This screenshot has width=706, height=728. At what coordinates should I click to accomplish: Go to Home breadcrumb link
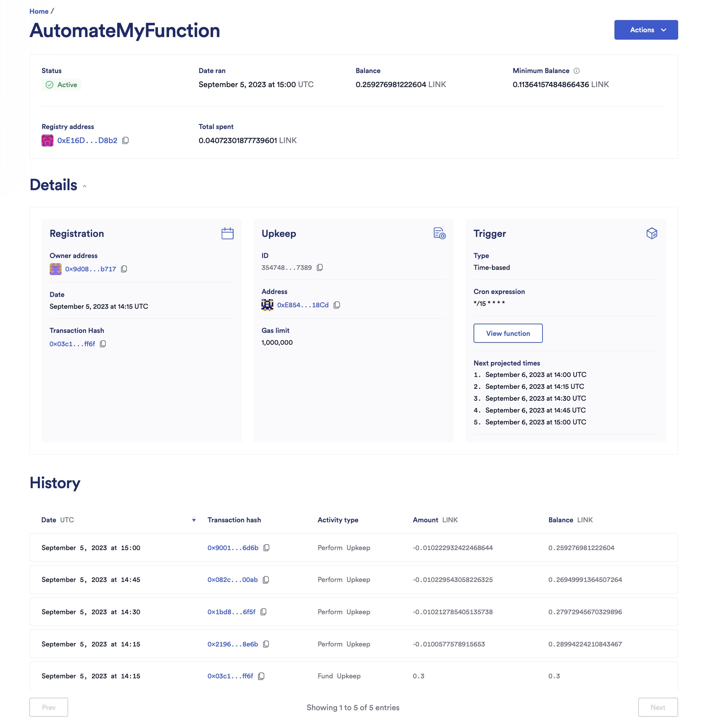(x=39, y=11)
